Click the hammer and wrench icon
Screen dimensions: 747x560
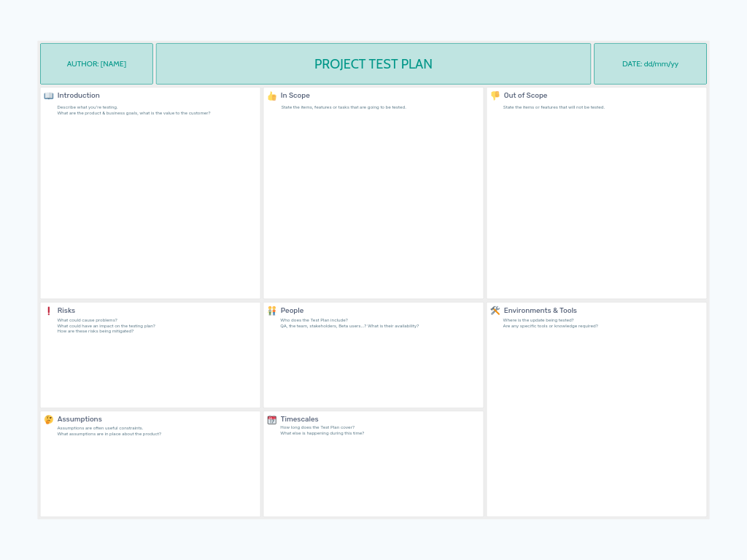coord(495,311)
